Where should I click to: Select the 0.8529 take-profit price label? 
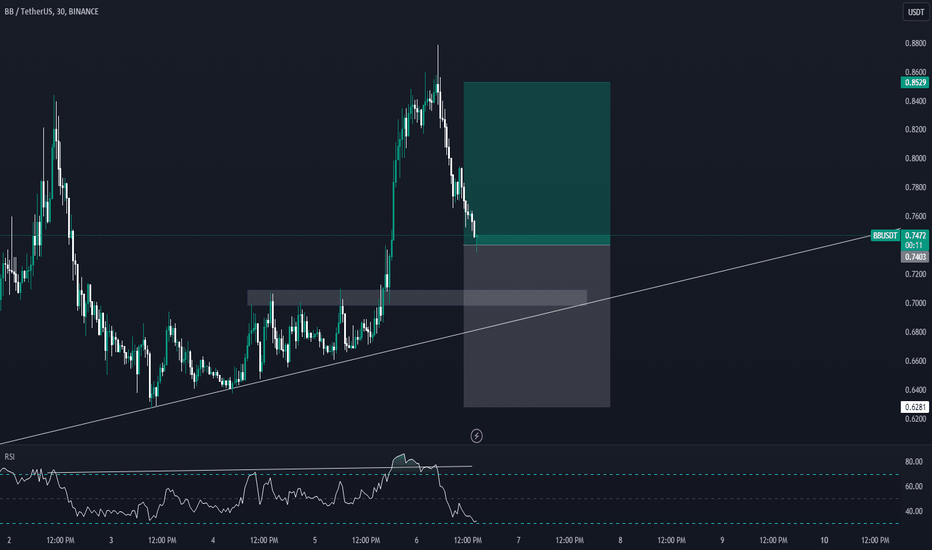point(915,83)
